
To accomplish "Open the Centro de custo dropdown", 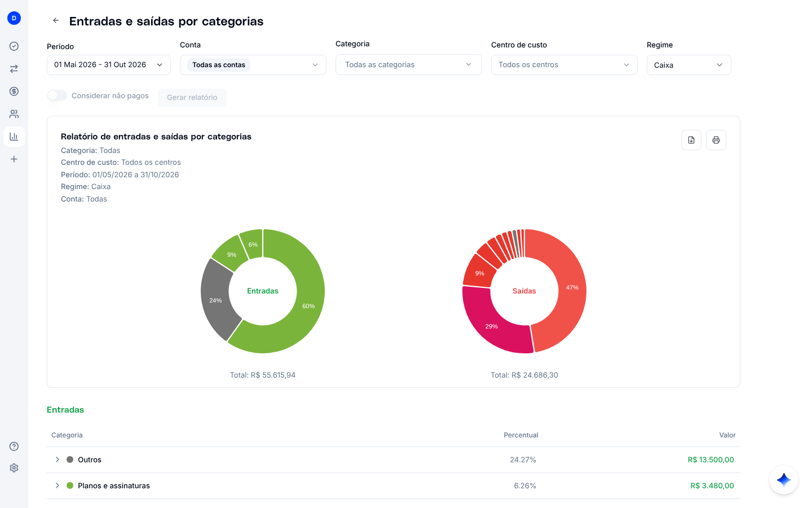I will [564, 65].
